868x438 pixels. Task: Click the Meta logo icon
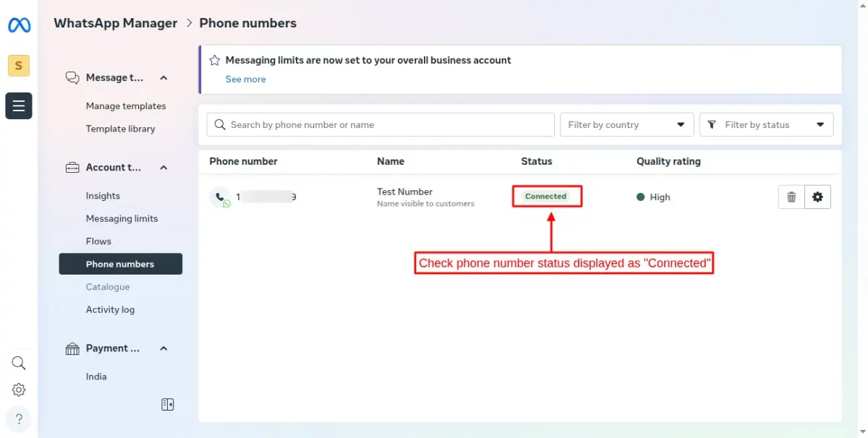(19, 25)
